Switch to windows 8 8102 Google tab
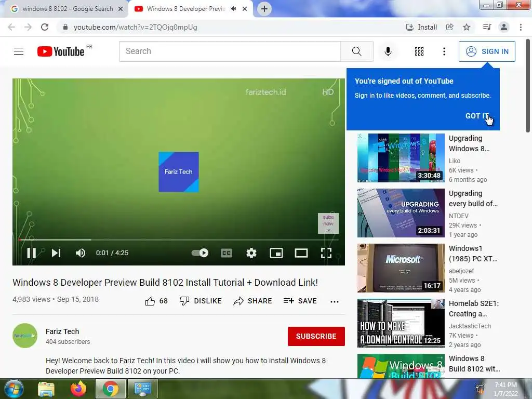Image resolution: width=532 pixels, height=399 pixels. point(68,9)
